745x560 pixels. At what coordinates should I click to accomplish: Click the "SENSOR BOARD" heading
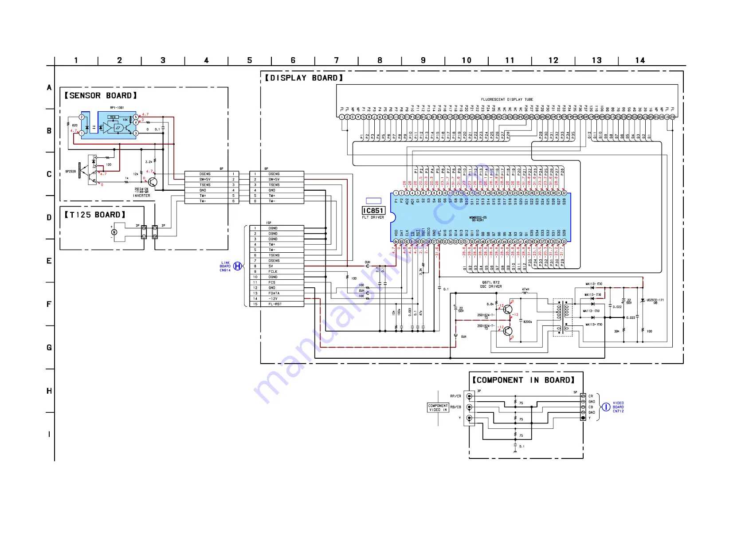101,95
